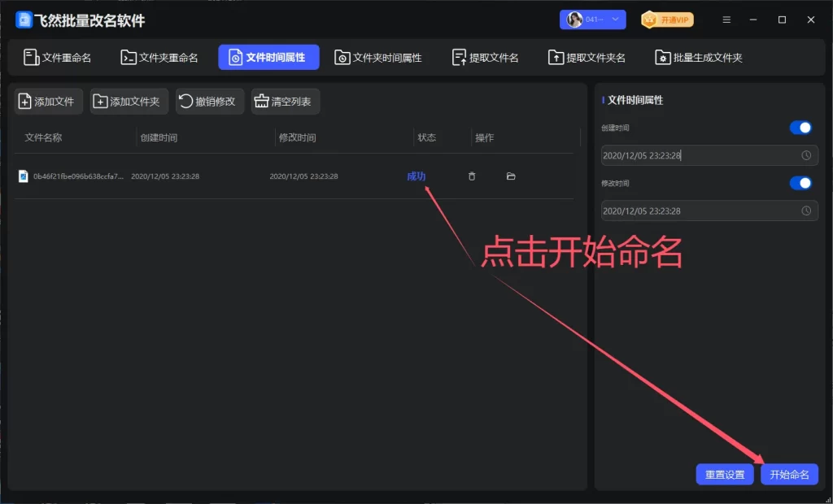The width and height of the screenshot is (833, 504).
Task: Toggle off the 创建时间 switch
Action: 800,128
